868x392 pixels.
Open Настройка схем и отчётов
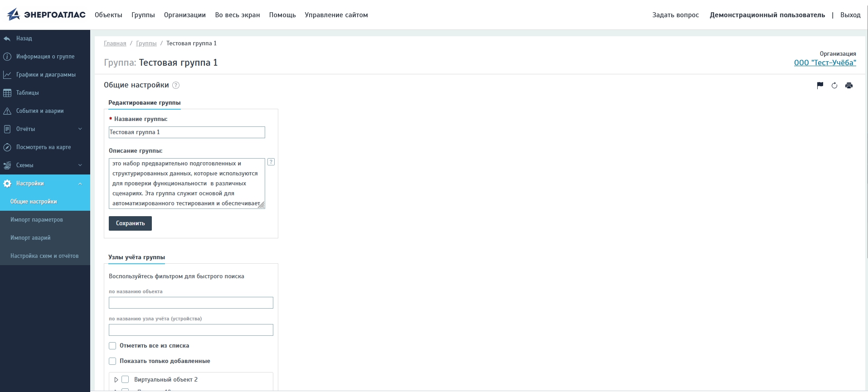[45, 256]
